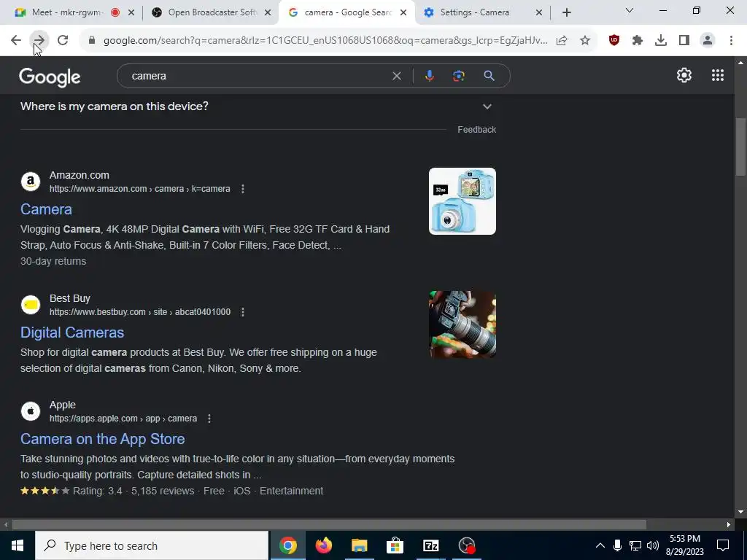The width and height of the screenshot is (747, 560).
Task: Open a new browser tab
Action: 566,13
